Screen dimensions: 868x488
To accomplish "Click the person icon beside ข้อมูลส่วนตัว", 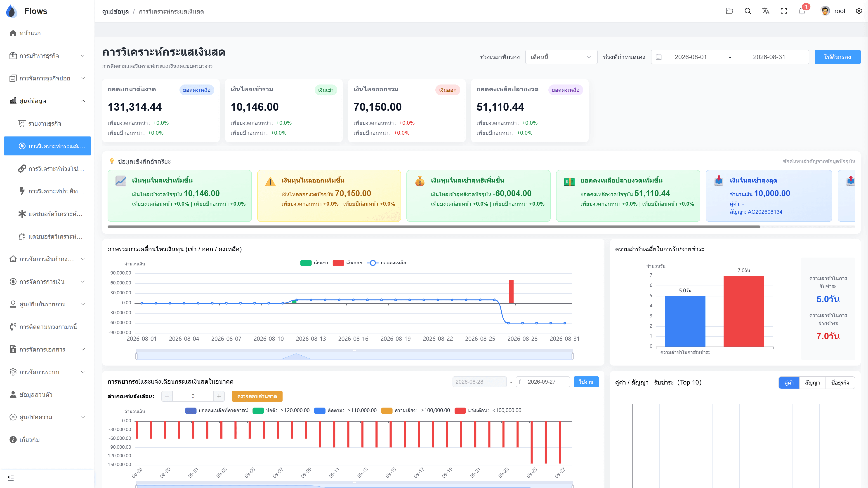I will (13, 394).
